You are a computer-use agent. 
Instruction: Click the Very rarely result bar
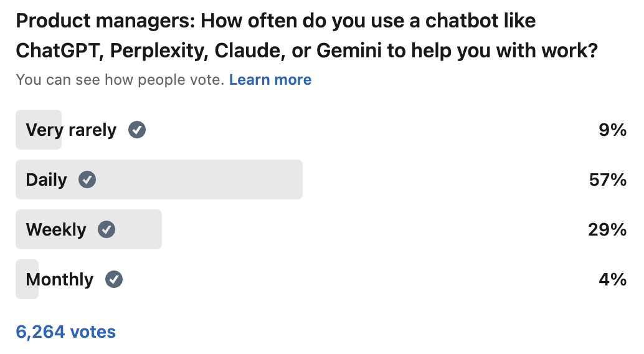[39, 130]
